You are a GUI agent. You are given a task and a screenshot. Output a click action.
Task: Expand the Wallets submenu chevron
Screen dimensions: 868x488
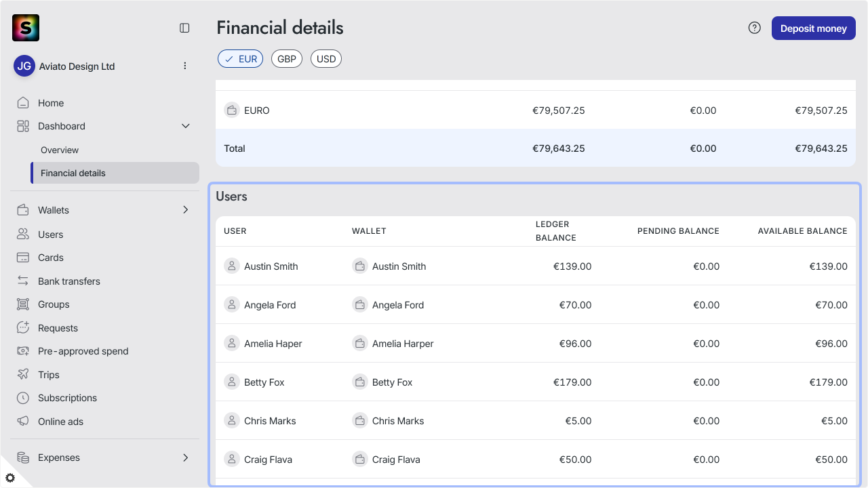coord(186,210)
